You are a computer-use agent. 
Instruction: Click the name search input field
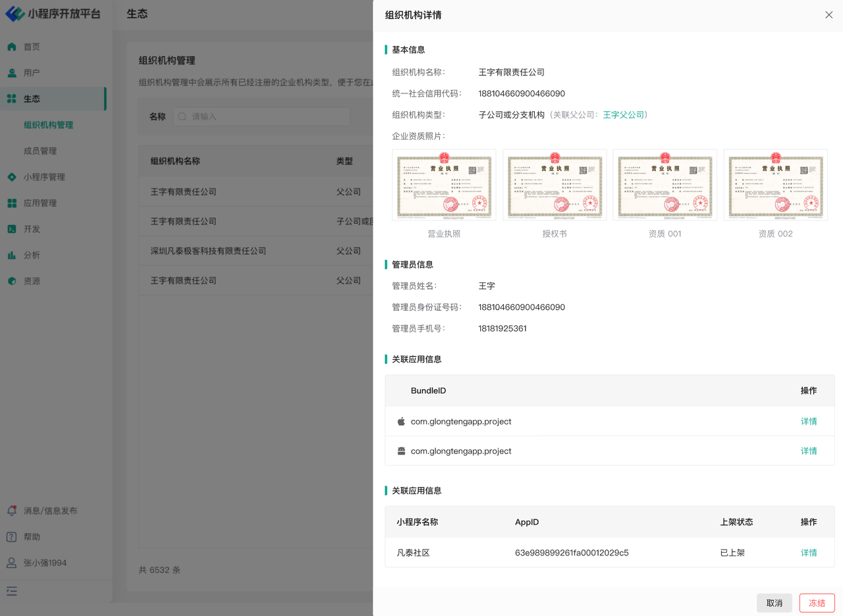click(x=263, y=116)
